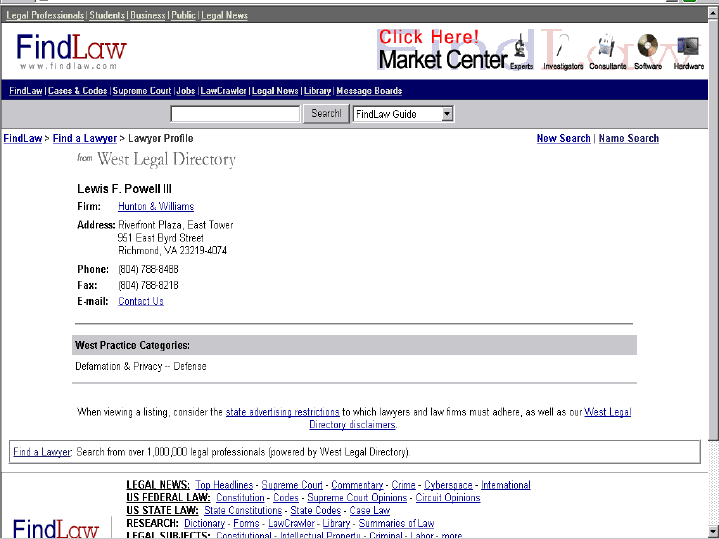Image resolution: width=719 pixels, height=539 pixels.
Task: Open Public top menu link
Action: click(183, 15)
